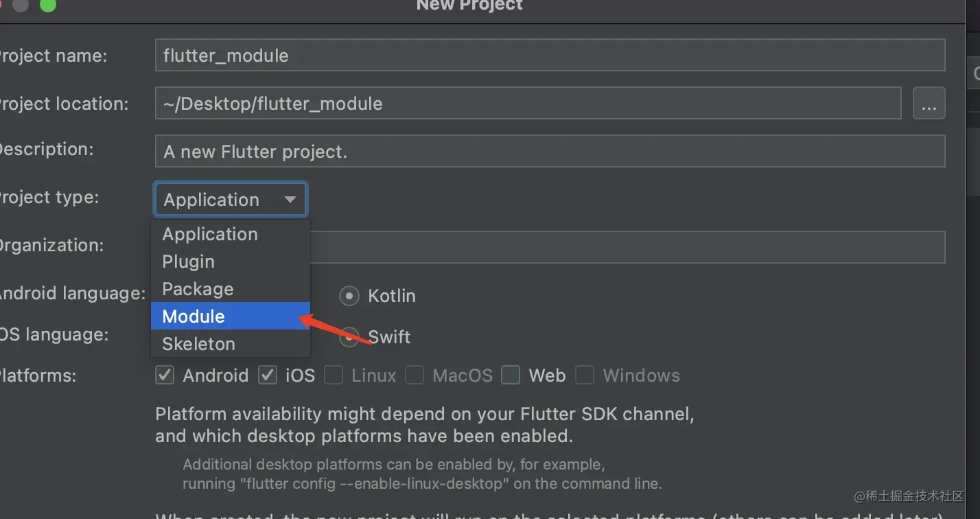Click the green zoom window button

point(47,5)
